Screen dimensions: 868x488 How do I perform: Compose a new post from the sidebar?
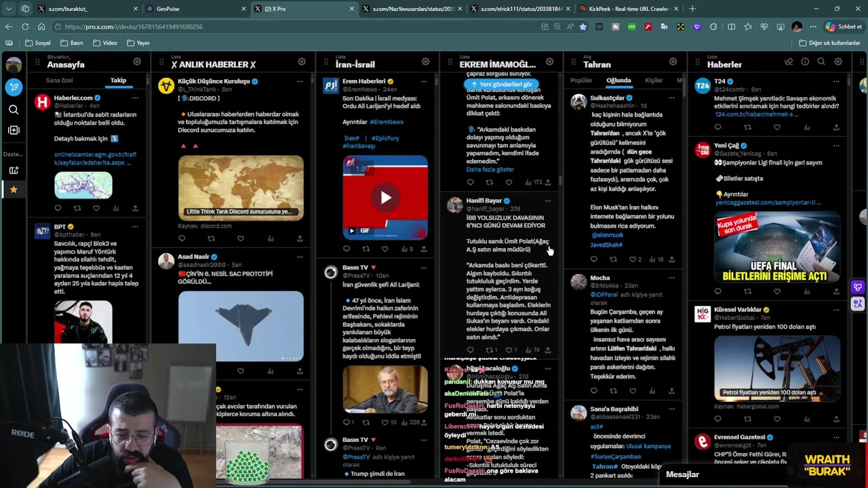[x=14, y=87]
